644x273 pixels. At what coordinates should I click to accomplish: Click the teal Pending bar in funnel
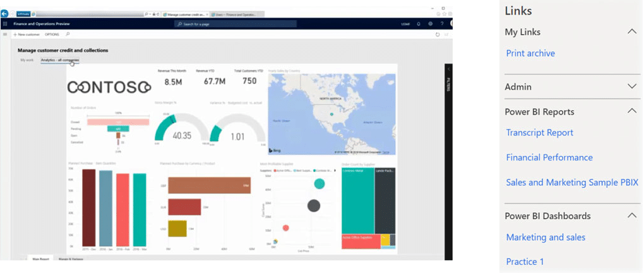coord(118,129)
